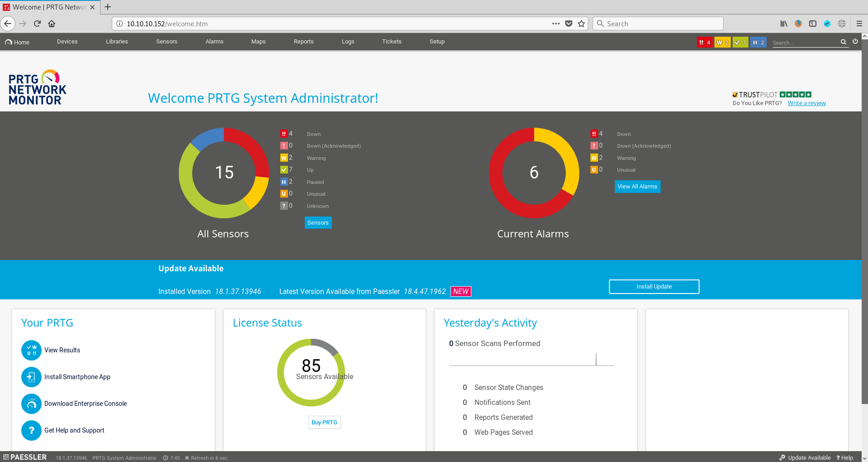The image size is (868, 462).
Task: Click the Download Enterprise Console icon
Action: [31, 404]
